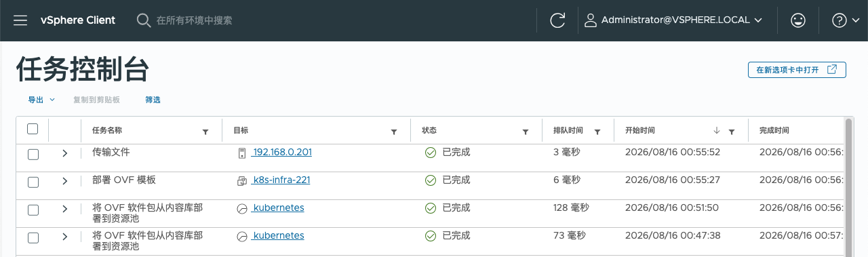Click the user account icon
Image resolution: width=868 pixels, height=257 pixels.
pyautogui.click(x=591, y=20)
